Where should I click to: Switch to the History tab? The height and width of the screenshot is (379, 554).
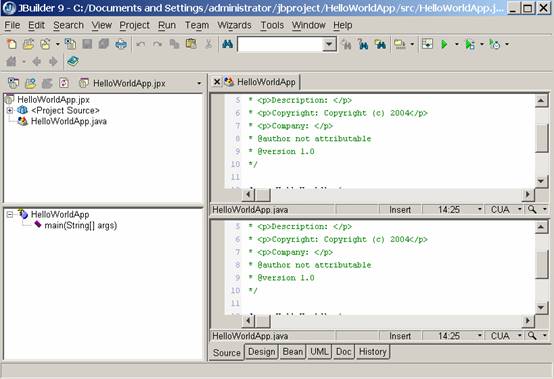373,352
